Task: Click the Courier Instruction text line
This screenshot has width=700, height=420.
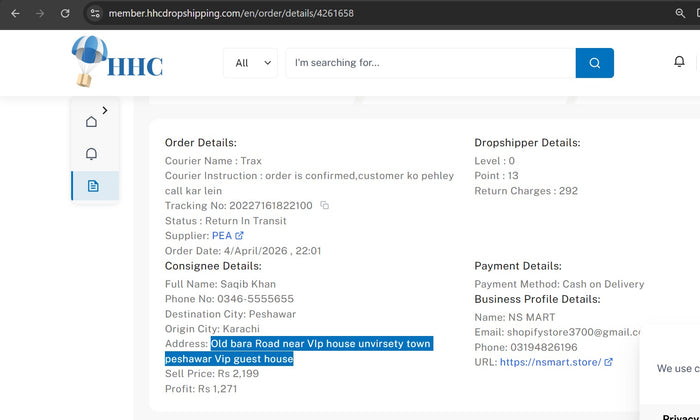Action: click(x=309, y=183)
